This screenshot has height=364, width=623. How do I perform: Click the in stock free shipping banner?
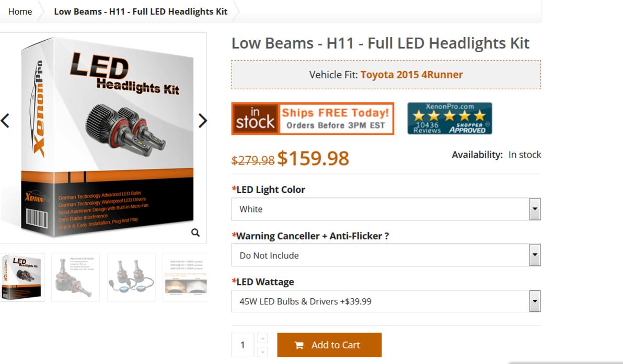313,119
